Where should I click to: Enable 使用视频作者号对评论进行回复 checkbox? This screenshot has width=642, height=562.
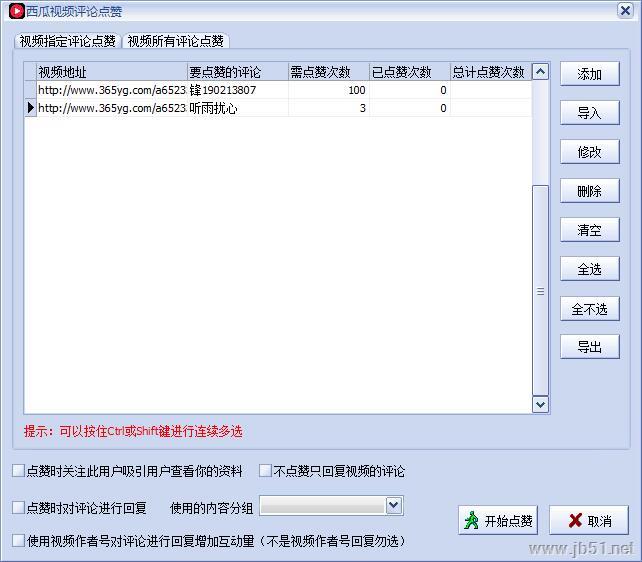point(18,540)
